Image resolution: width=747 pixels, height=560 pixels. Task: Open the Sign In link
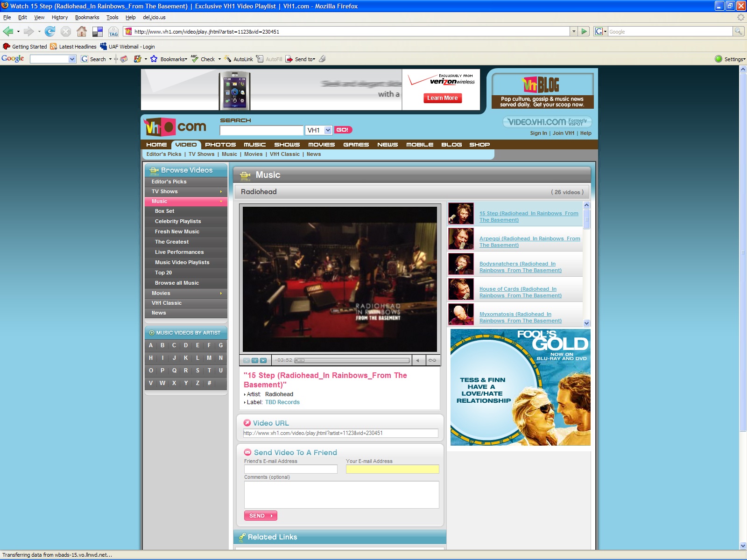click(x=538, y=133)
